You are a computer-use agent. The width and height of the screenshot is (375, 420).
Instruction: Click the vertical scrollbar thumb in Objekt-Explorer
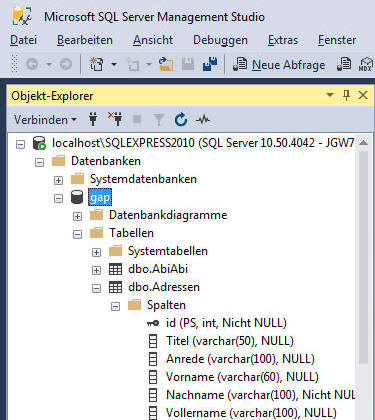click(x=363, y=257)
